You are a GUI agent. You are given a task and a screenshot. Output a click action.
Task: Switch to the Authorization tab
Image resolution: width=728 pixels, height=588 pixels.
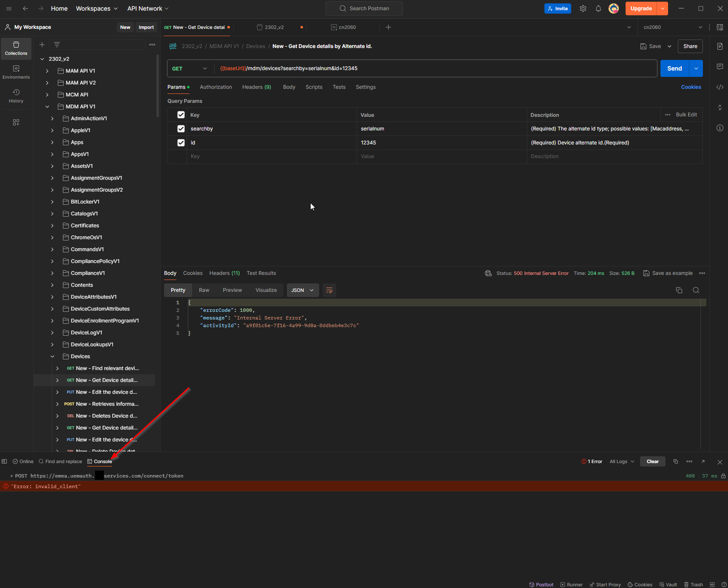[215, 87]
